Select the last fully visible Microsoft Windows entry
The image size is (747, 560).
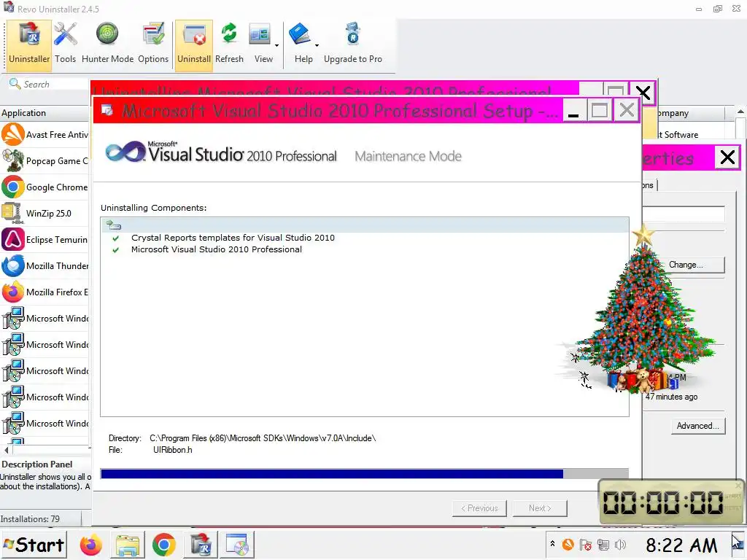pyautogui.click(x=44, y=423)
